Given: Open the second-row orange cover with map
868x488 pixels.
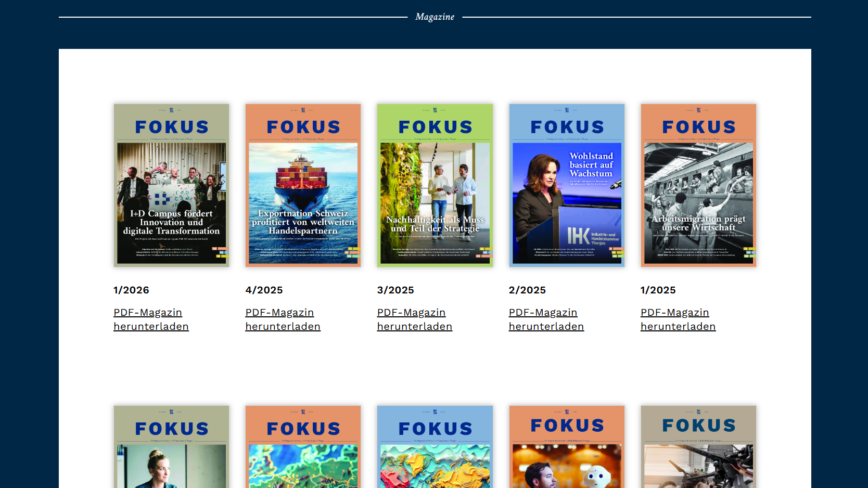Looking at the screenshot, I should click(x=303, y=447).
